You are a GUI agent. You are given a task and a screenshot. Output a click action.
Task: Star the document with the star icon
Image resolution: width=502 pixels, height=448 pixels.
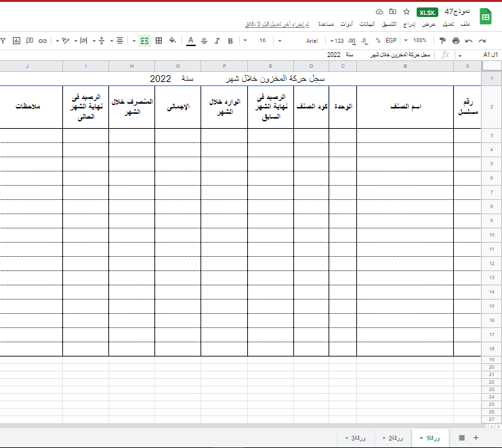click(406, 12)
